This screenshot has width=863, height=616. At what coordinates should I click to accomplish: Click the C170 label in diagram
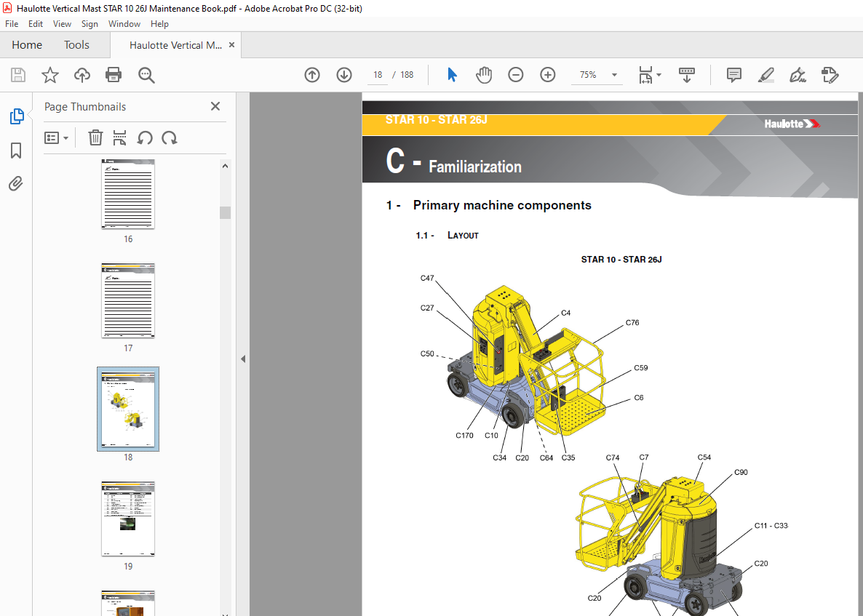click(x=464, y=435)
